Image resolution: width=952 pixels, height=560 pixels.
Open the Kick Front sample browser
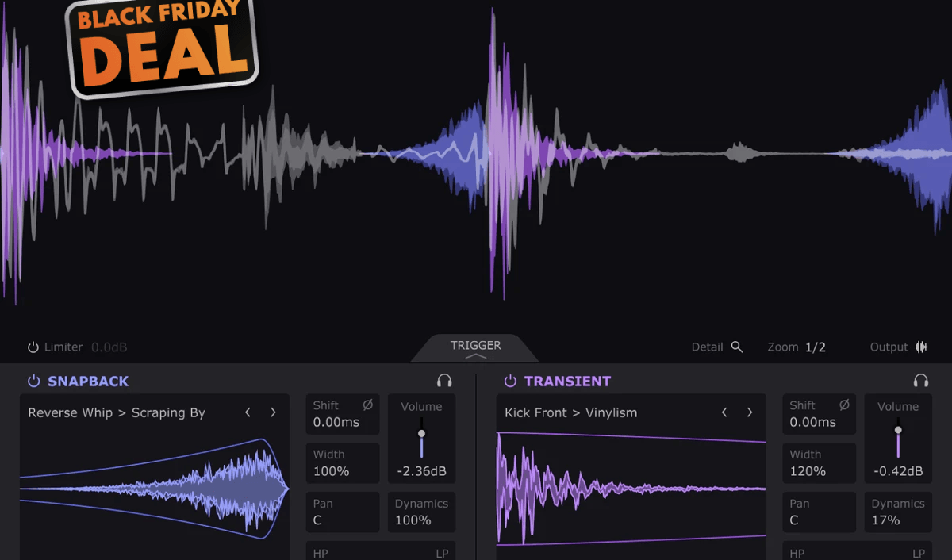click(x=570, y=412)
